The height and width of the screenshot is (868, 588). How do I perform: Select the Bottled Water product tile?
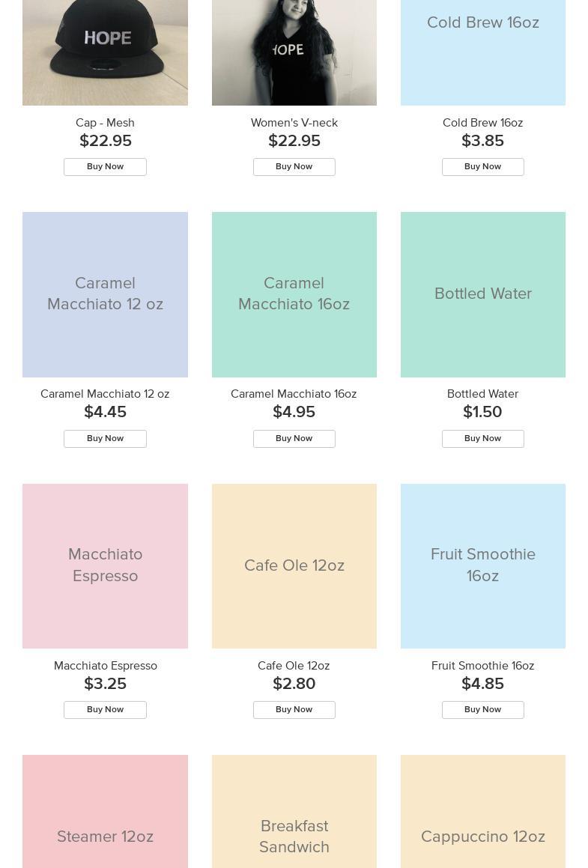click(x=482, y=294)
